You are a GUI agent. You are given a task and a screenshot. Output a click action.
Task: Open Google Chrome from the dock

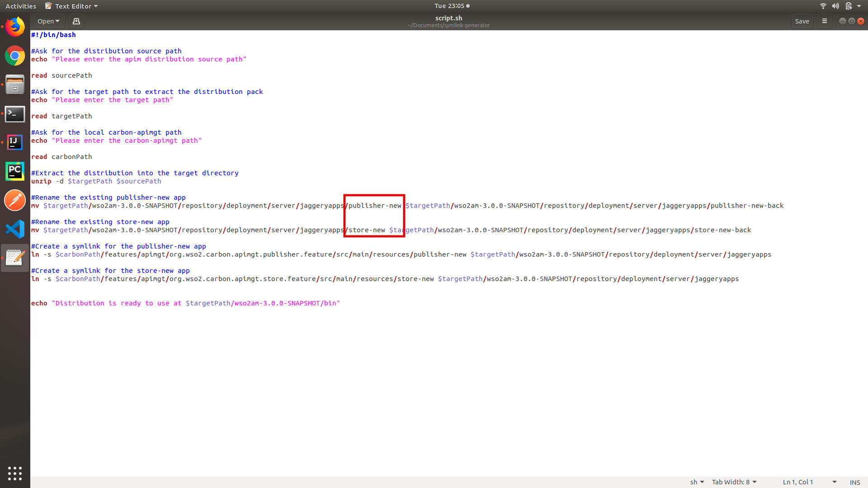click(15, 56)
